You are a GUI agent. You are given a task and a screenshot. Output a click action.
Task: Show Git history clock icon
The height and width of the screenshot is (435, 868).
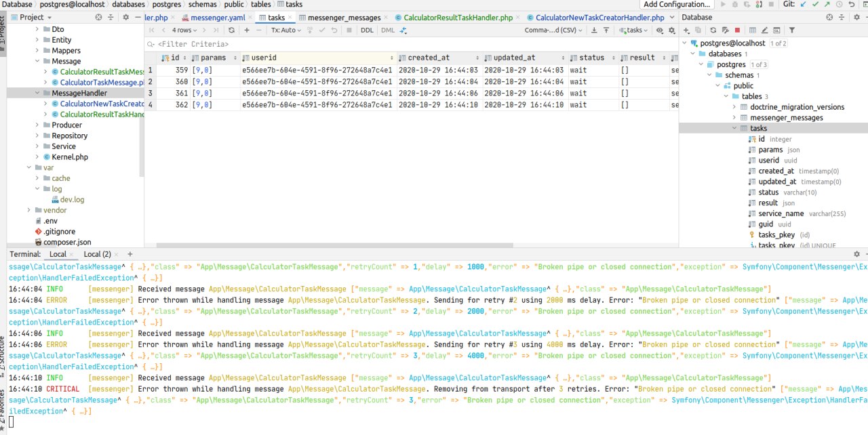pos(839,4)
